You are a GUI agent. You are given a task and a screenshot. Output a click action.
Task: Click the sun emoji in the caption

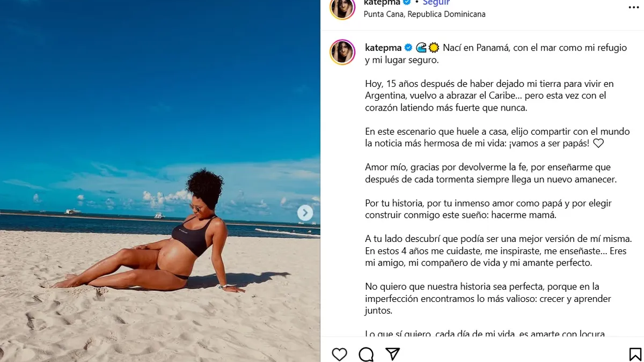(x=434, y=48)
